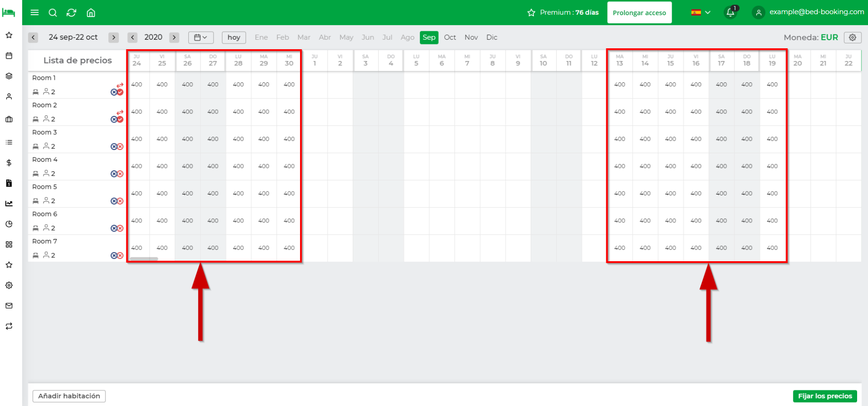
Task: Open the briefcase icon in sidebar
Action: click(x=9, y=119)
